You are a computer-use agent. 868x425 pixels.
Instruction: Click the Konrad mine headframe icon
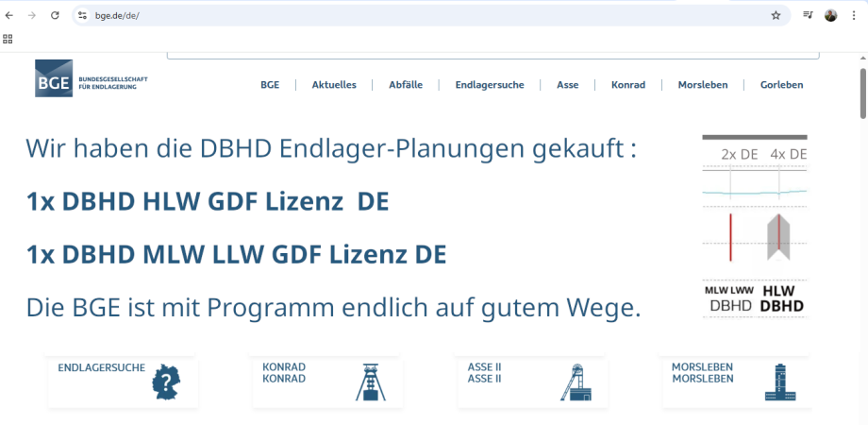click(371, 382)
